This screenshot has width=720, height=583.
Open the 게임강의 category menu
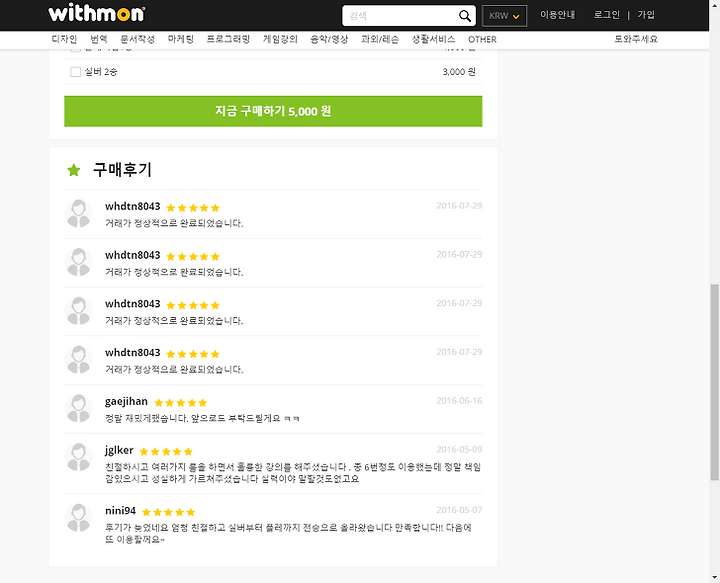pyautogui.click(x=280, y=39)
